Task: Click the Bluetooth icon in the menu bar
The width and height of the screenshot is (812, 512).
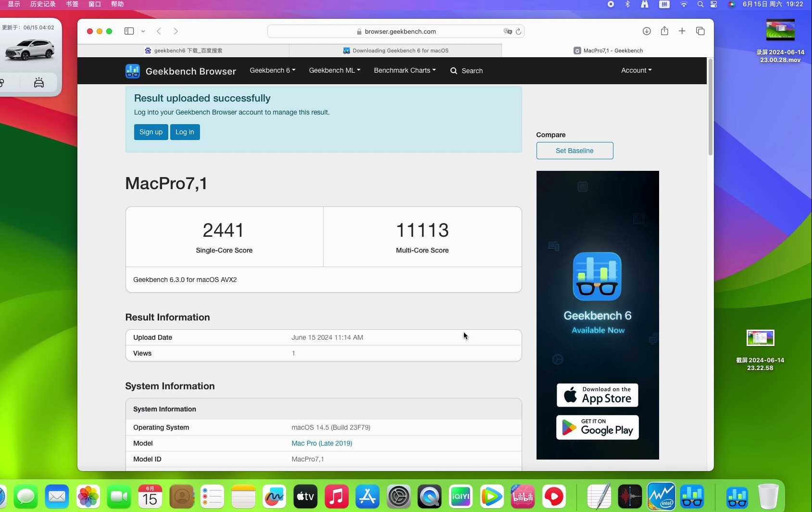Action: (627, 4)
